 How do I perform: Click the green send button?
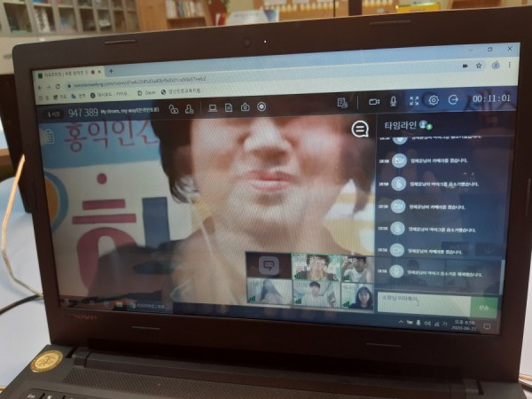pyautogui.click(x=484, y=308)
